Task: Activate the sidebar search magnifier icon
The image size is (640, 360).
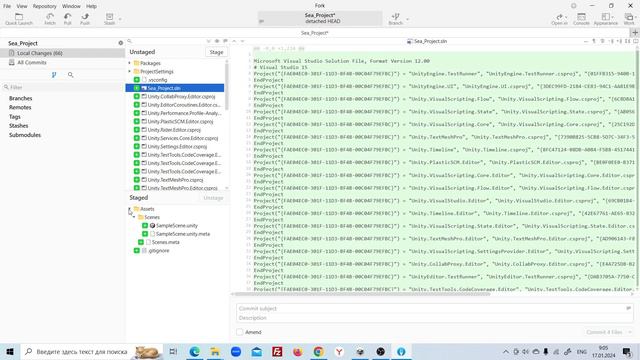Action: (x=71, y=75)
